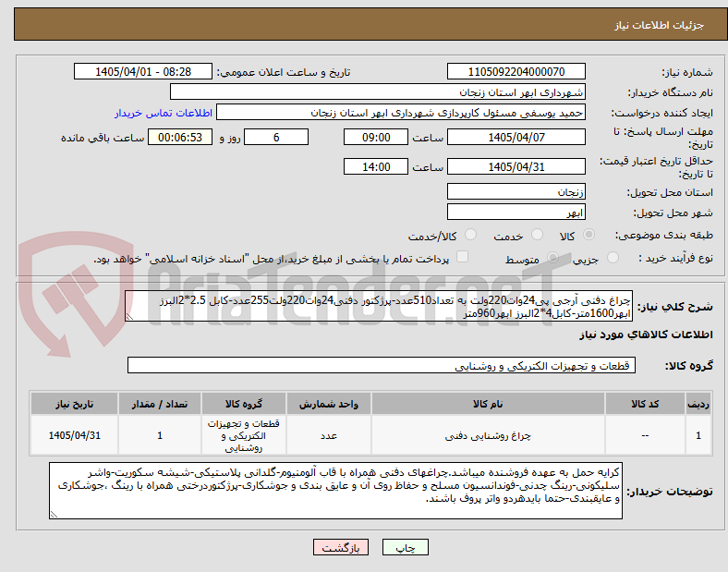Click the delivery city field ابهر
Viewport: 728px width, 572px height.
516,212
